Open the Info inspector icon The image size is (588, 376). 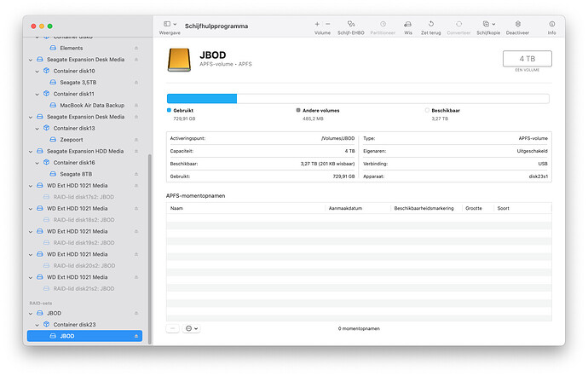[x=551, y=24]
